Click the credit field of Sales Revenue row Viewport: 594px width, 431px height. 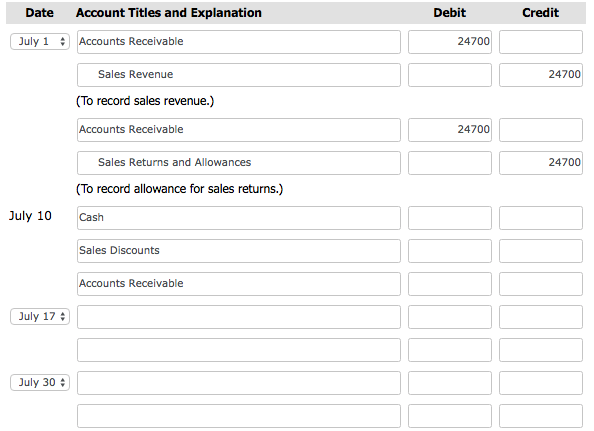coord(541,75)
